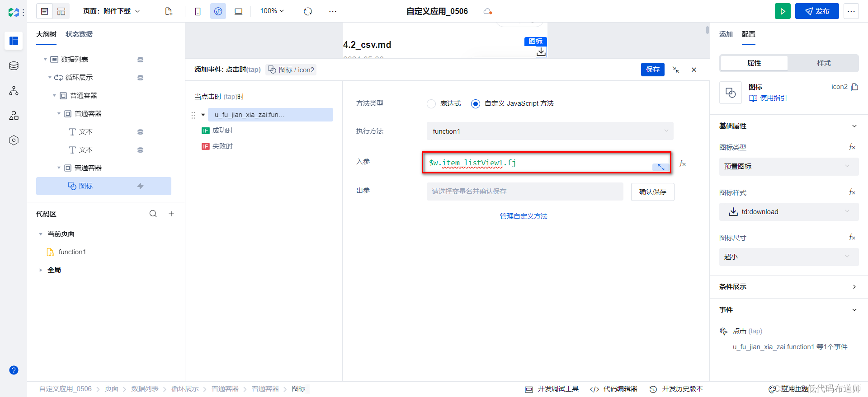Click the fx icon for 图标样式
Screen dimensions: 868x397
pos(852,192)
